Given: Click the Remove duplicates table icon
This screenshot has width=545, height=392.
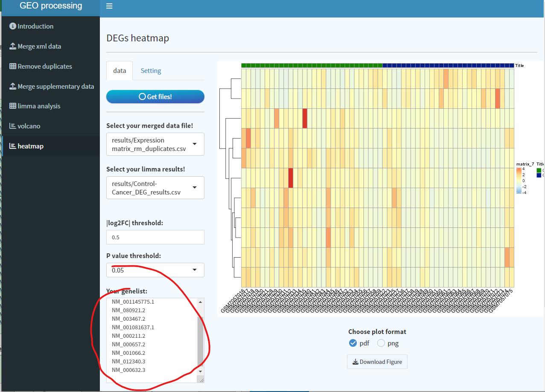Looking at the screenshot, I should [12, 67].
